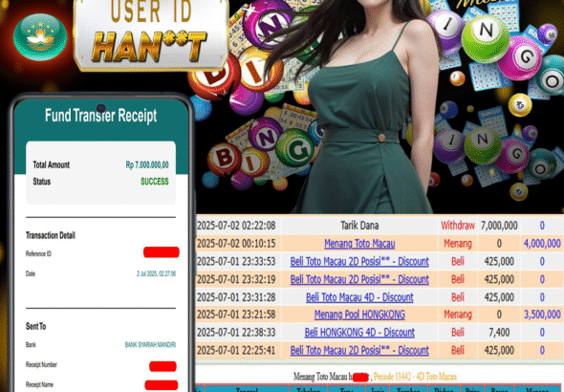Click the Receipt Number label
The width and height of the screenshot is (564, 392).
[41, 364]
